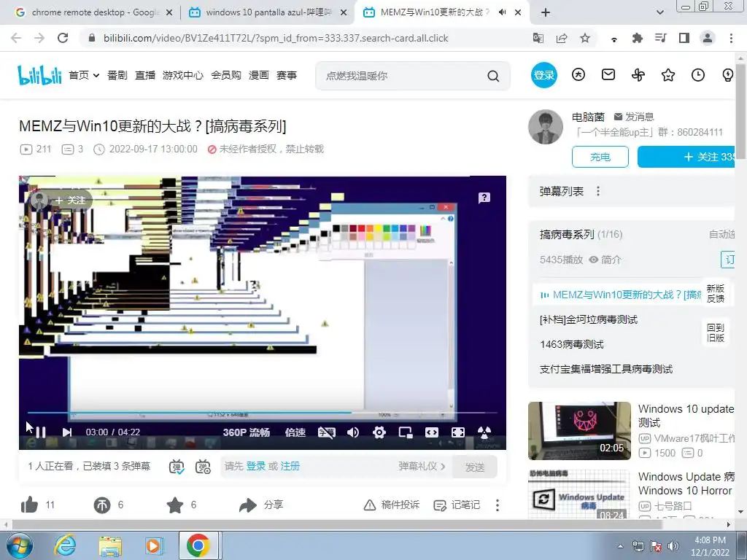The width and height of the screenshot is (747, 560).
Task: Pause the bilibili video
Action: tap(41, 432)
